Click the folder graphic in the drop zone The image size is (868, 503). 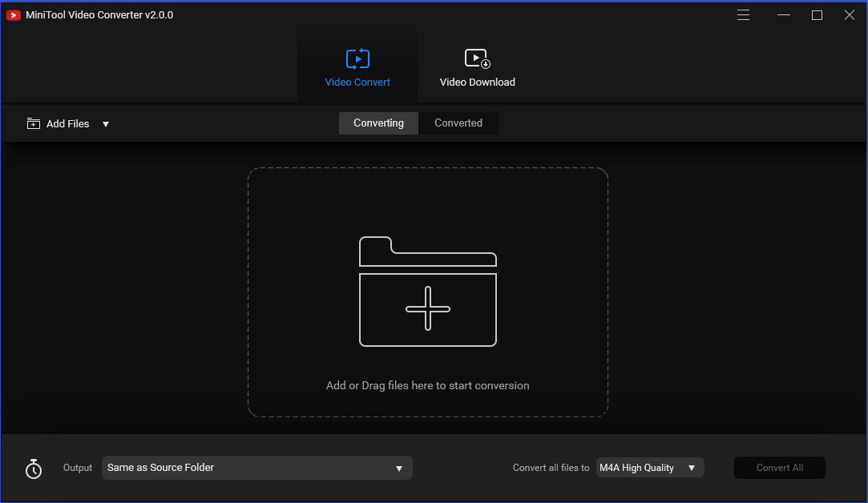pyautogui.click(x=427, y=292)
